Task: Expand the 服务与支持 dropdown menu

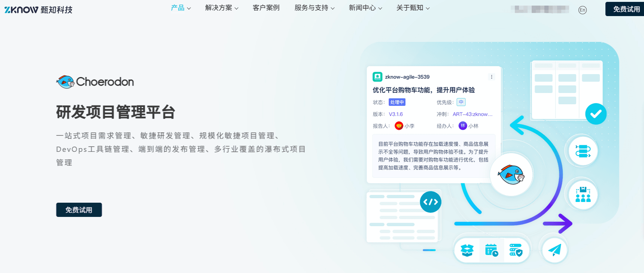Action: (x=315, y=8)
